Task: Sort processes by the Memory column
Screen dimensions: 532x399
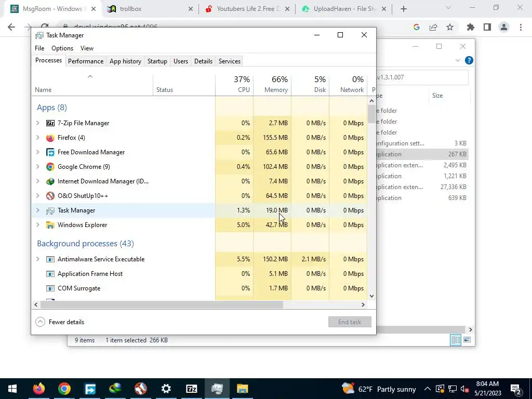Action: click(272, 84)
